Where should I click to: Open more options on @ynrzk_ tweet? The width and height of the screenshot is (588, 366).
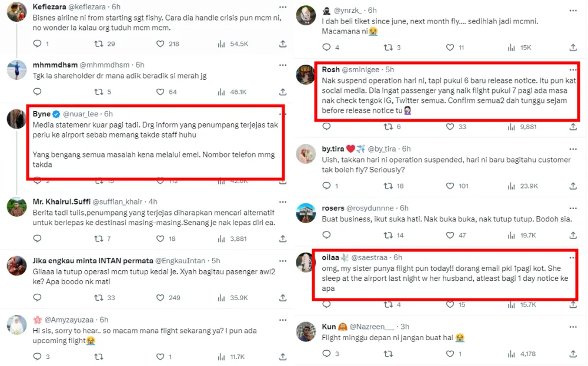point(572,10)
